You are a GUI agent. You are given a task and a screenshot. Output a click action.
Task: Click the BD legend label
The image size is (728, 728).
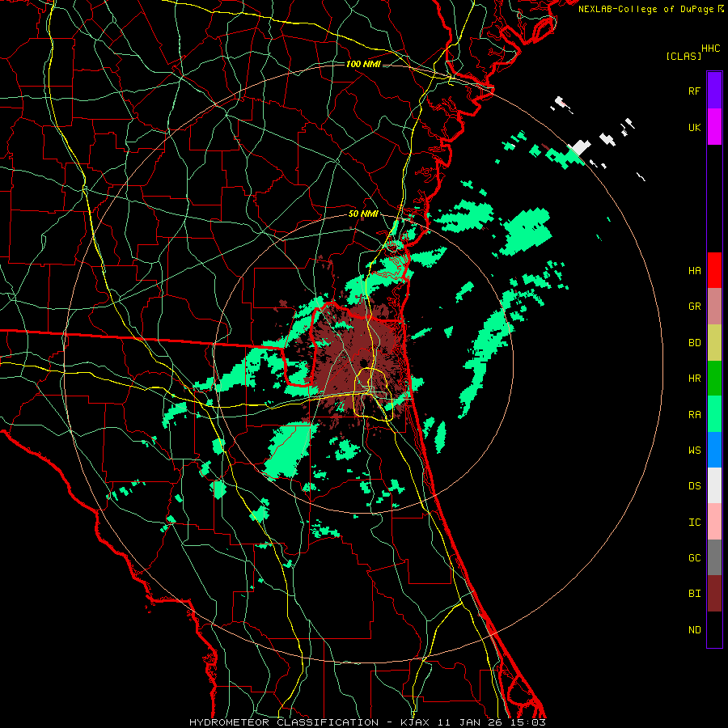[x=694, y=343]
